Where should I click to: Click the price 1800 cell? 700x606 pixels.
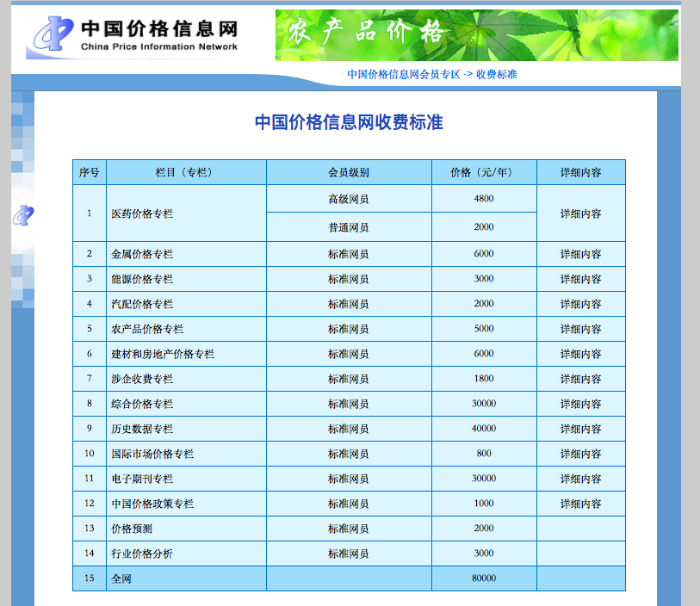click(x=484, y=380)
